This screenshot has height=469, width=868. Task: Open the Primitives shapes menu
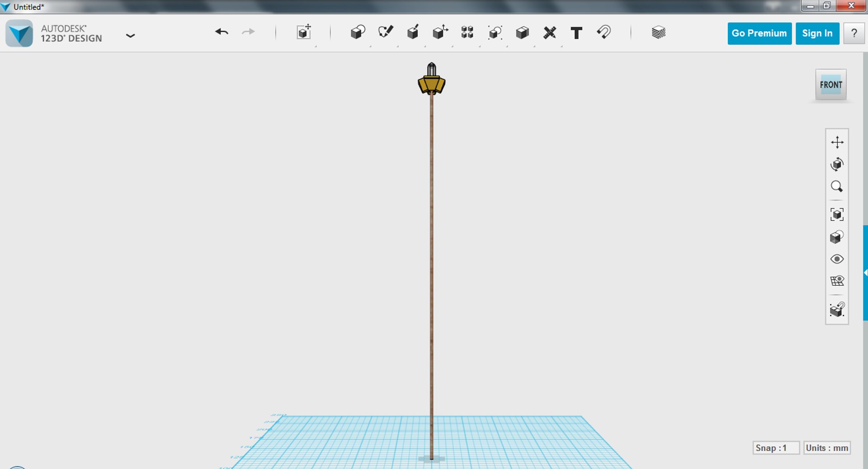tap(358, 32)
